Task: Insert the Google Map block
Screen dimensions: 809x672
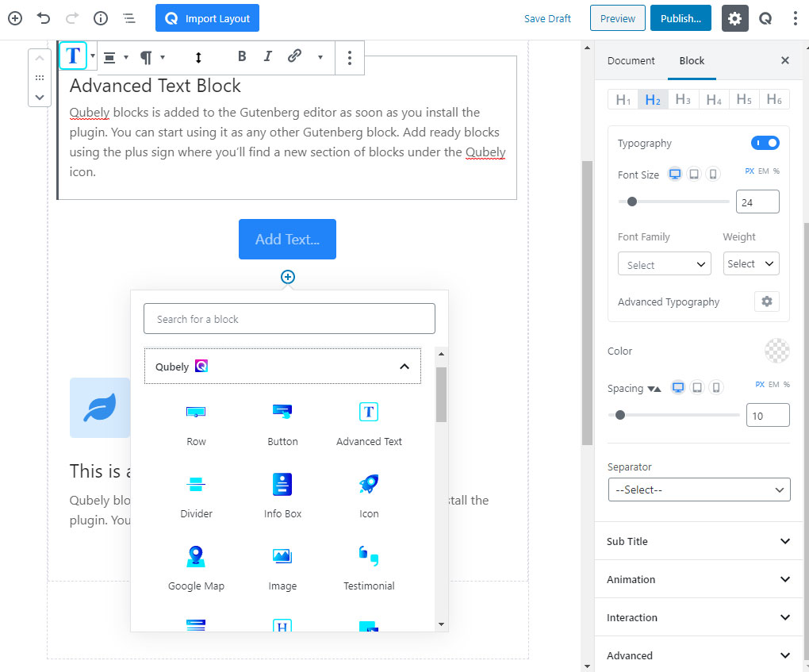Action: coord(196,570)
